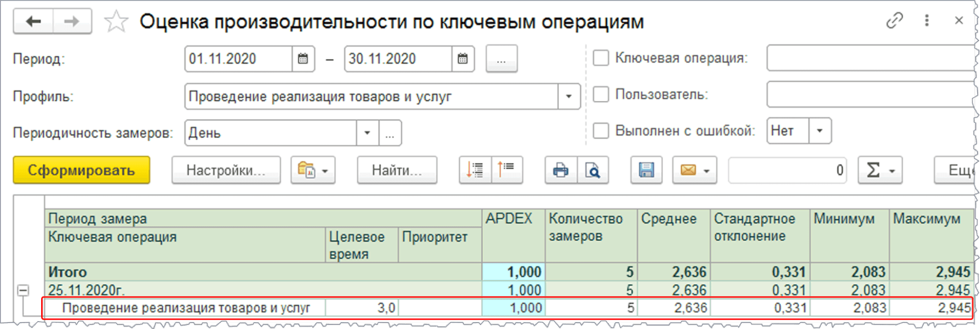Image resolution: width=980 pixels, height=329 pixels.
Task: Toggle the Пользователь filter checkbox
Action: [601, 94]
